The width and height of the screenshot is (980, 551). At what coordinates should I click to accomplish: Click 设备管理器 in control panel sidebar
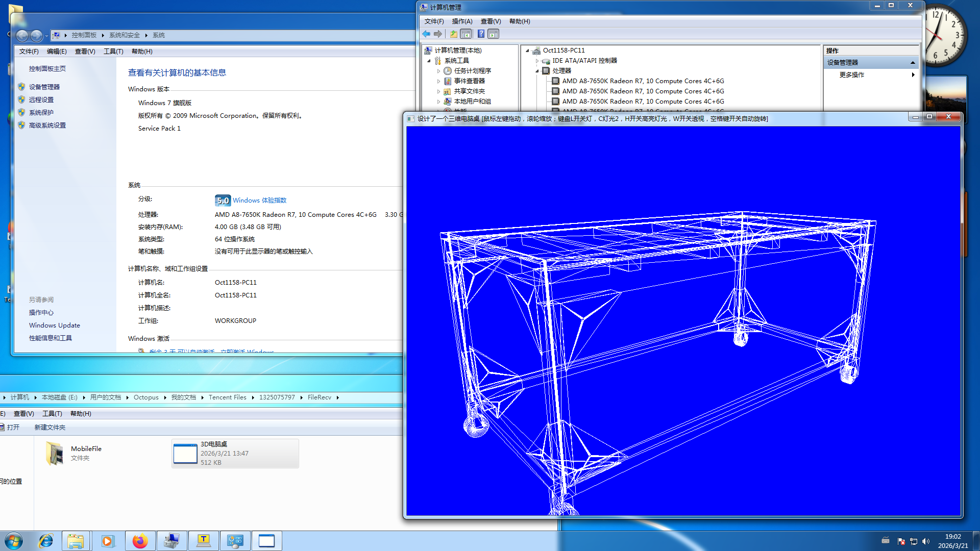click(x=44, y=87)
